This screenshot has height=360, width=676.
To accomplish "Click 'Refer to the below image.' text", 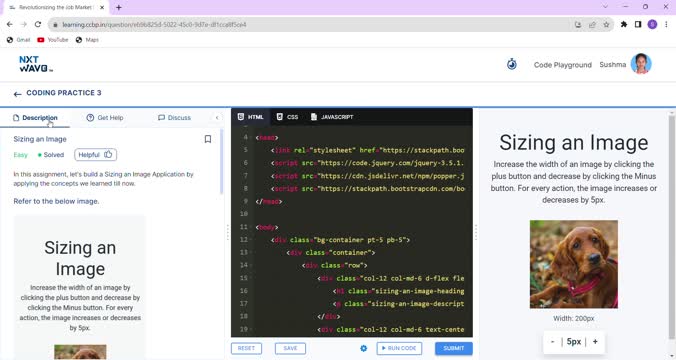I will [56, 201].
